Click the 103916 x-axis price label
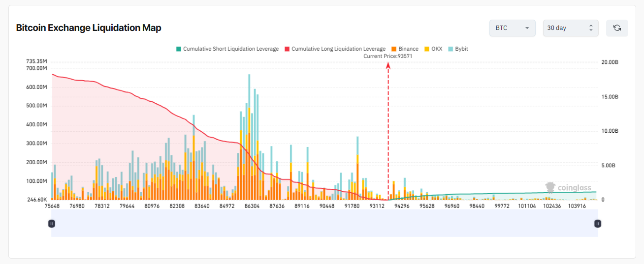 pos(577,206)
